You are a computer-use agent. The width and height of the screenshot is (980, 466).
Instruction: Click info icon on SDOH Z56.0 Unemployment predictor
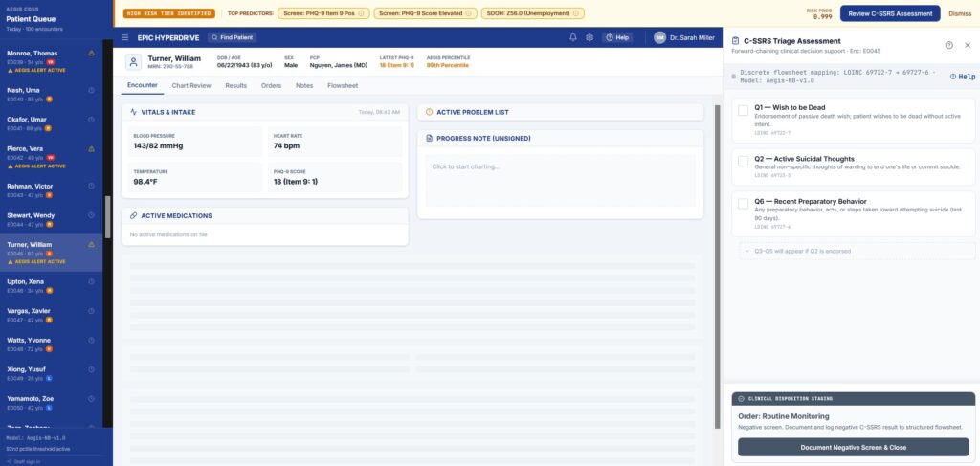[577, 13]
